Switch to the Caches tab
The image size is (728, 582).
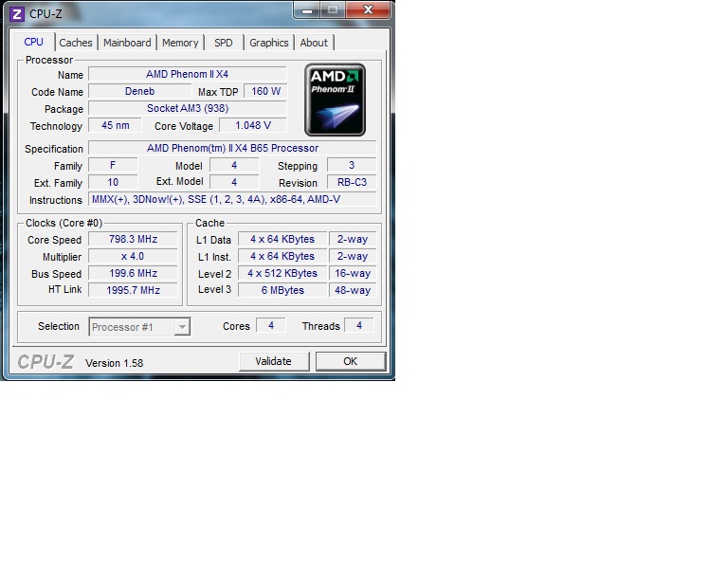tap(75, 43)
